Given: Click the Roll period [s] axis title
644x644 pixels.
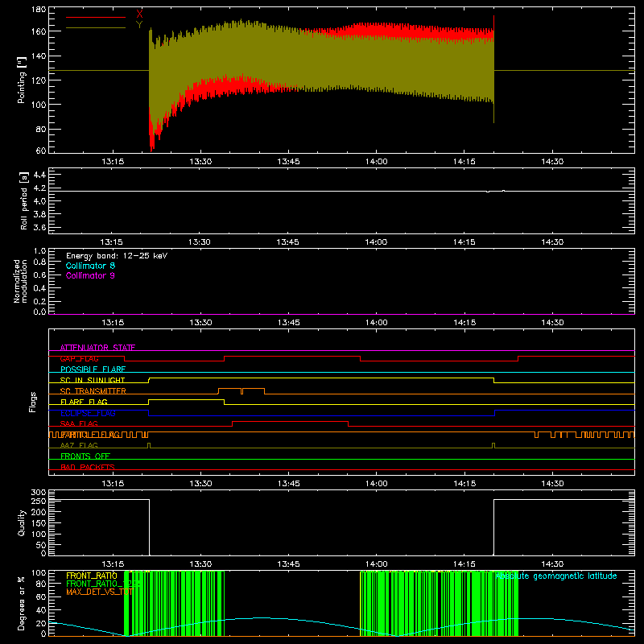Looking at the screenshot, I should click(x=24, y=200).
